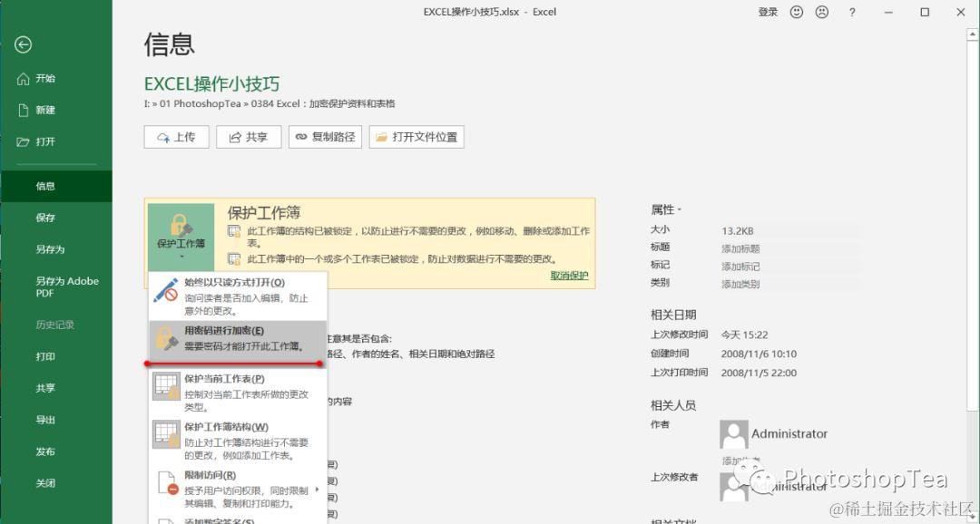The image size is (980, 524).
Task: Click the smiley feedback icon
Action: [x=797, y=12]
